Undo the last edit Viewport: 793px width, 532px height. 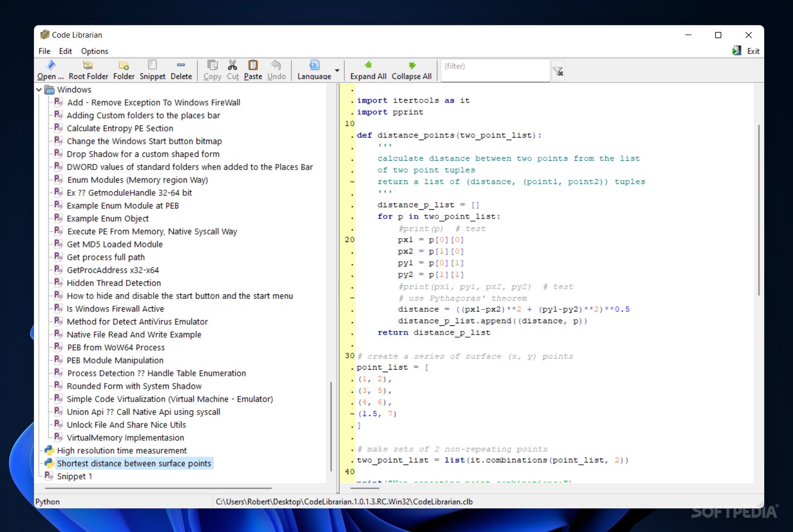(x=276, y=71)
